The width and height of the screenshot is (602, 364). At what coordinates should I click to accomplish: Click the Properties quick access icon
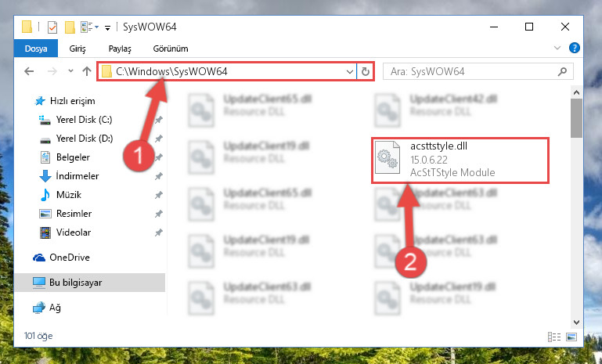(x=52, y=27)
